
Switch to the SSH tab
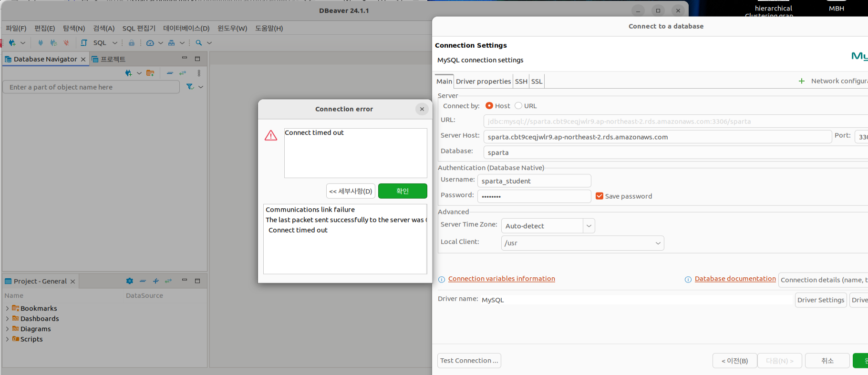coord(521,81)
